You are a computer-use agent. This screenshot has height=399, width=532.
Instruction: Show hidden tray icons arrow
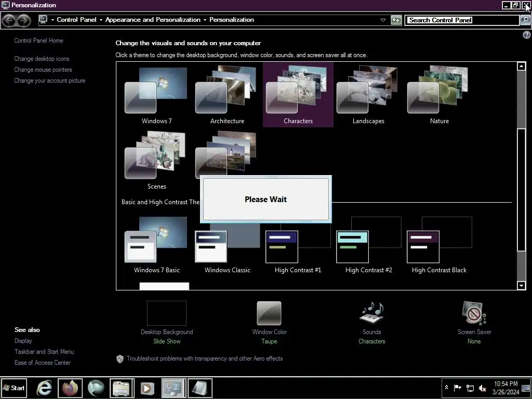(446, 388)
